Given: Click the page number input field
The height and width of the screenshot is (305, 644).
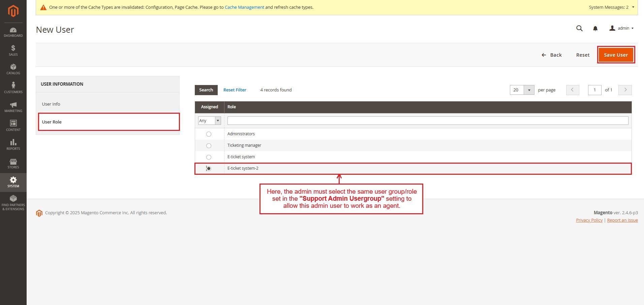Looking at the screenshot, I should pos(594,90).
